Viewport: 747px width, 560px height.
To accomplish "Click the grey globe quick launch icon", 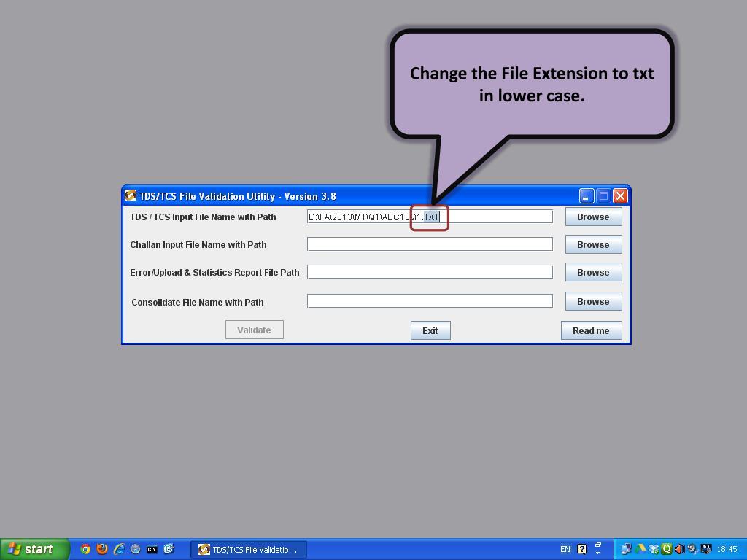I will point(136,549).
